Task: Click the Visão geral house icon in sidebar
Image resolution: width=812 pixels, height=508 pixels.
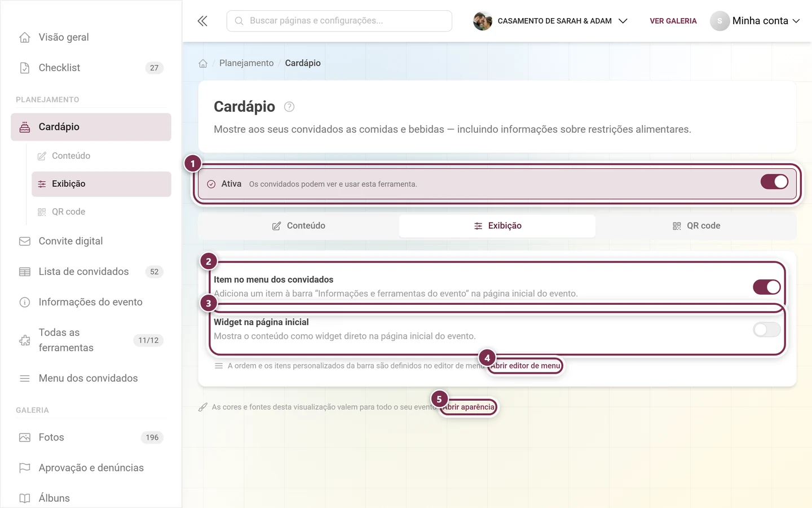Action: [x=25, y=37]
